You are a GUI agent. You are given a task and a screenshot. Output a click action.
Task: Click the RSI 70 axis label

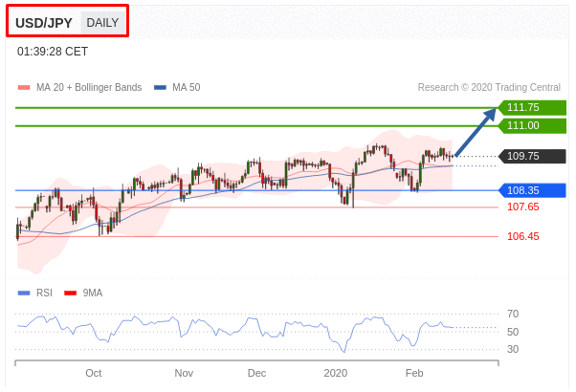point(513,314)
